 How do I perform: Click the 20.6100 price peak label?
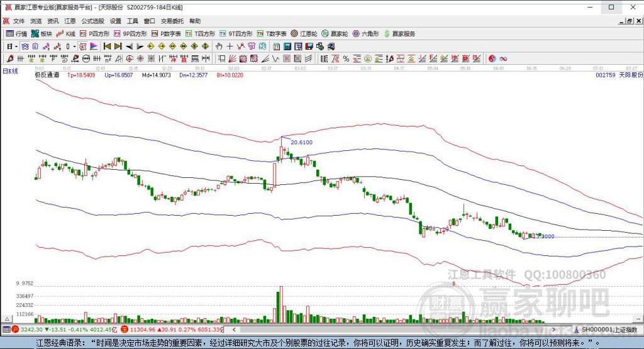pyautogui.click(x=301, y=142)
